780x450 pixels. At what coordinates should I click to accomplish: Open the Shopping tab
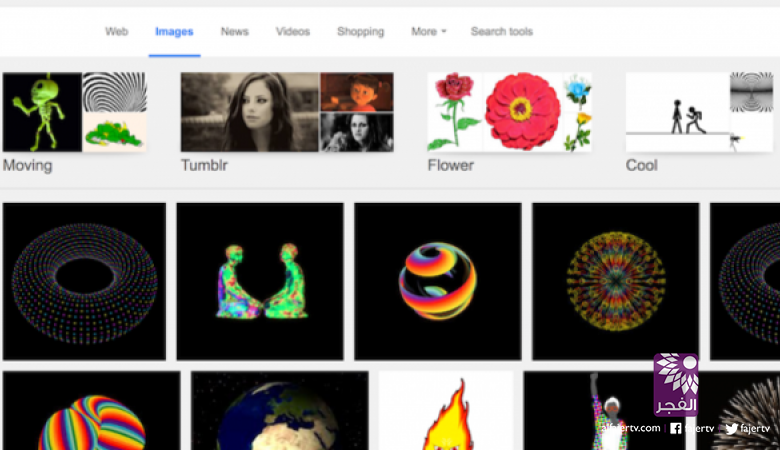tap(360, 32)
